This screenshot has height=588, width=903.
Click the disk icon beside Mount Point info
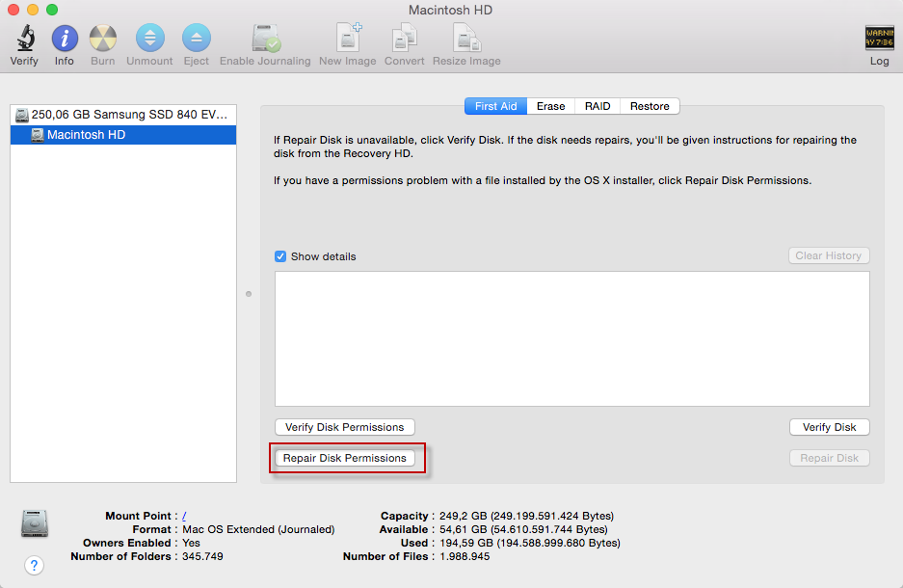[35, 522]
